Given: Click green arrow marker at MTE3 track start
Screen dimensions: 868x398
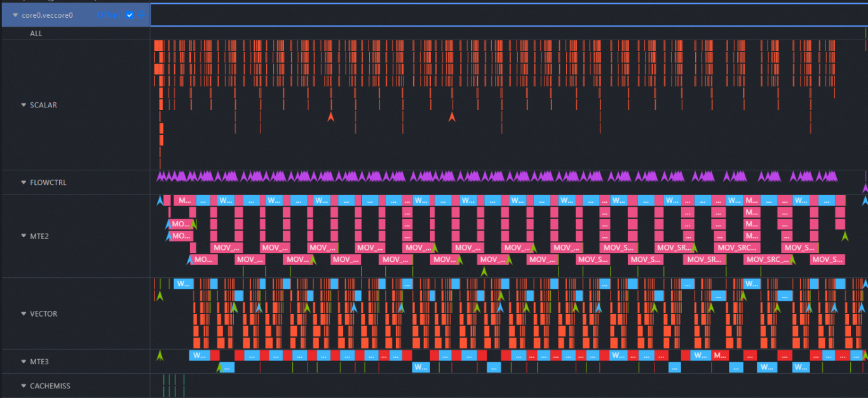Looking at the screenshot, I should pyautogui.click(x=159, y=356).
